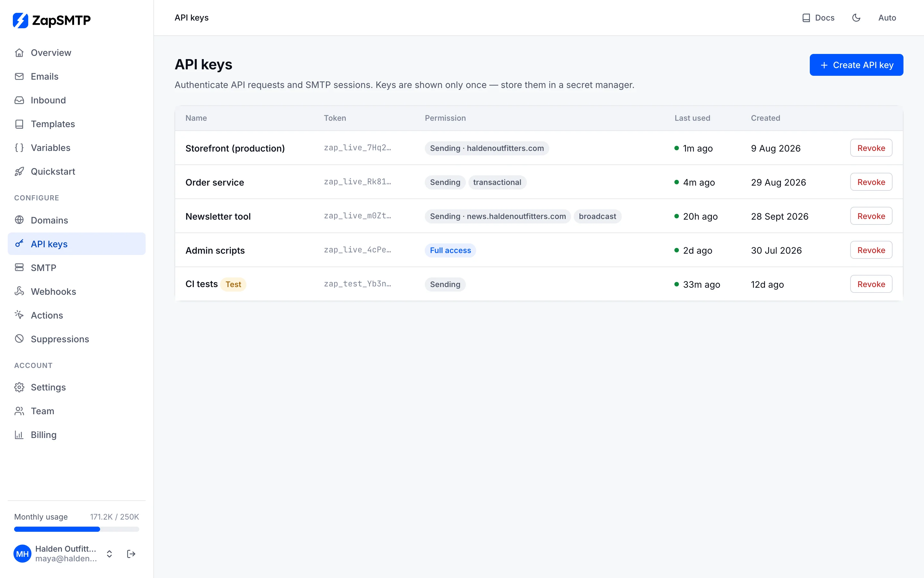This screenshot has height=578, width=924.
Task: Click the ZapSMTP lightning logo icon
Action: coord(20,20)
